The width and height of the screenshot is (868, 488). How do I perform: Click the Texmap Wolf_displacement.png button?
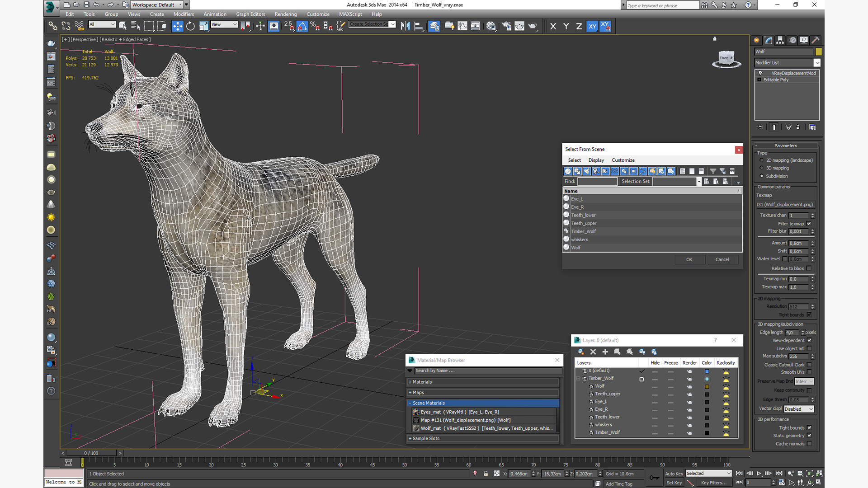coord(785,205)
